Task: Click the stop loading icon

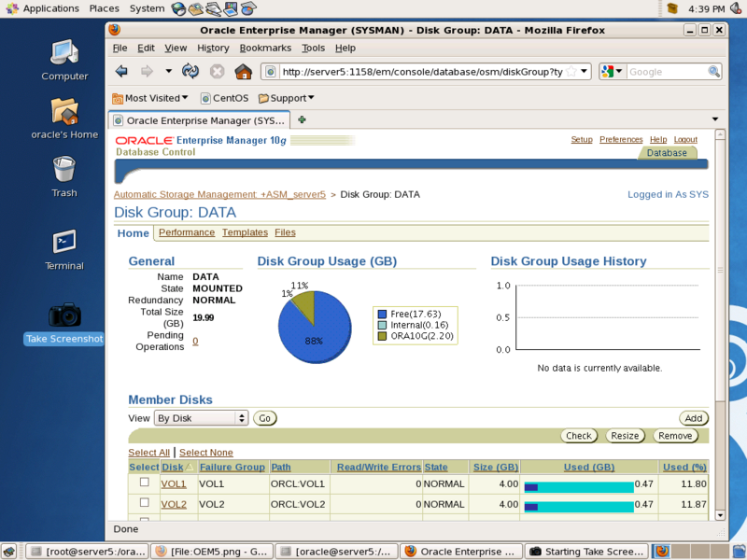Action: (218, 72)
